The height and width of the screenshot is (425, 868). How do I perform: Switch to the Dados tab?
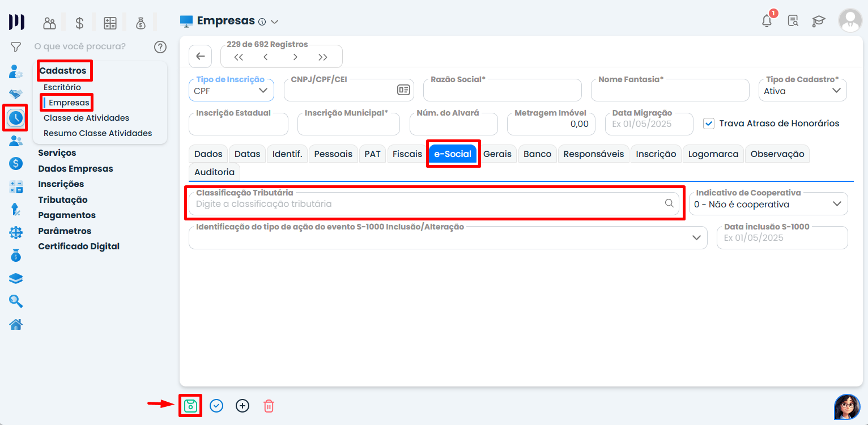[208, 154]
